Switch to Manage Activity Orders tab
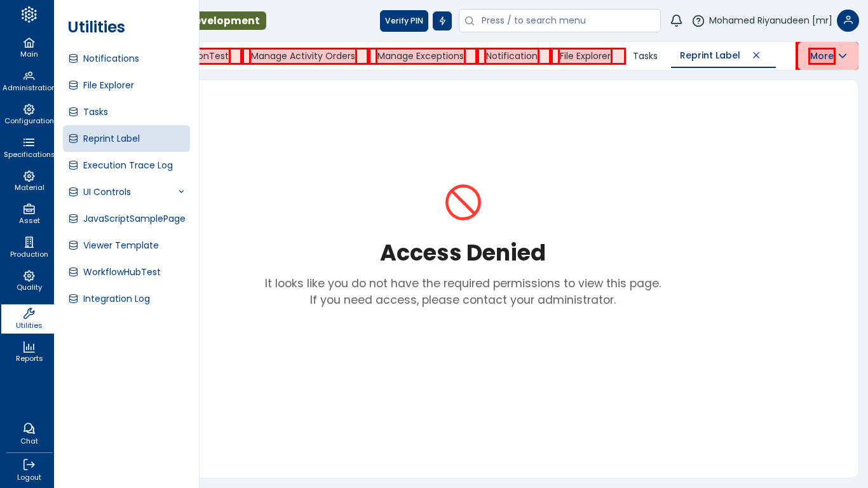The image size is (868, 488). pos(302,56)
